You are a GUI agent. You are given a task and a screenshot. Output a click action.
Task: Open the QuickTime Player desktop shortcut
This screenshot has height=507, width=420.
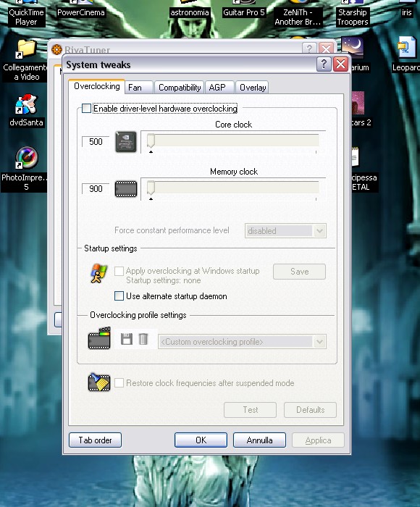(x=26, y=14)
